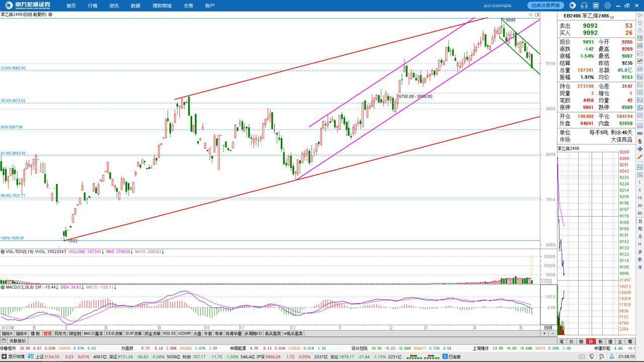Select the 模板 tab
The height and width of the screenshot is (362, 644).
coord(35,333)
